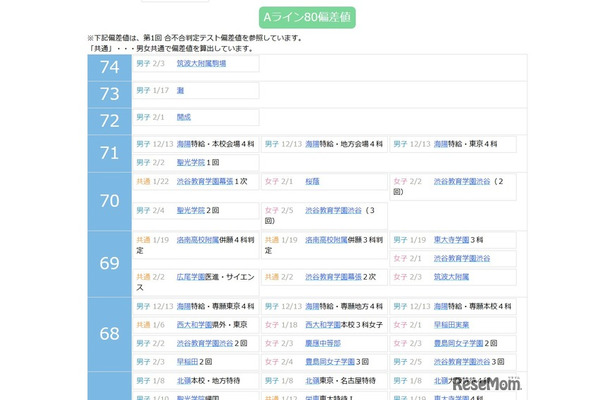Open 渋谷教育学園幕張 2次 link
Screen dimensions: 610x400
click(333, 277)
